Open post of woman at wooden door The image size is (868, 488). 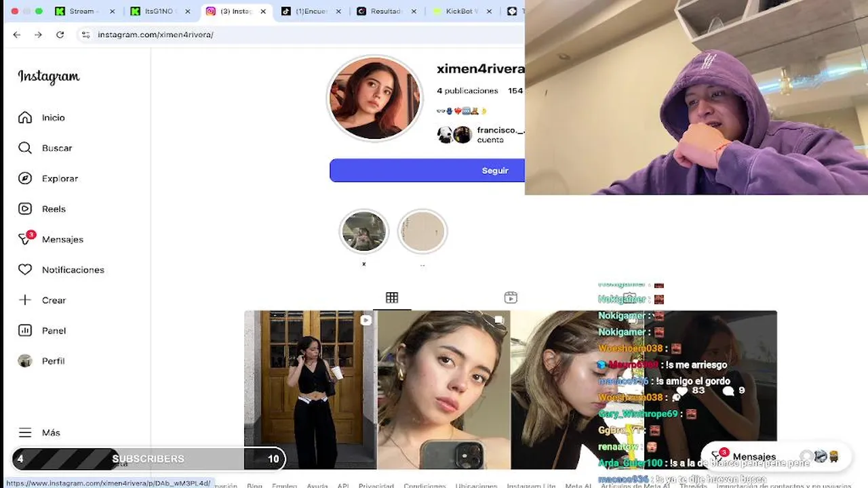310,390
